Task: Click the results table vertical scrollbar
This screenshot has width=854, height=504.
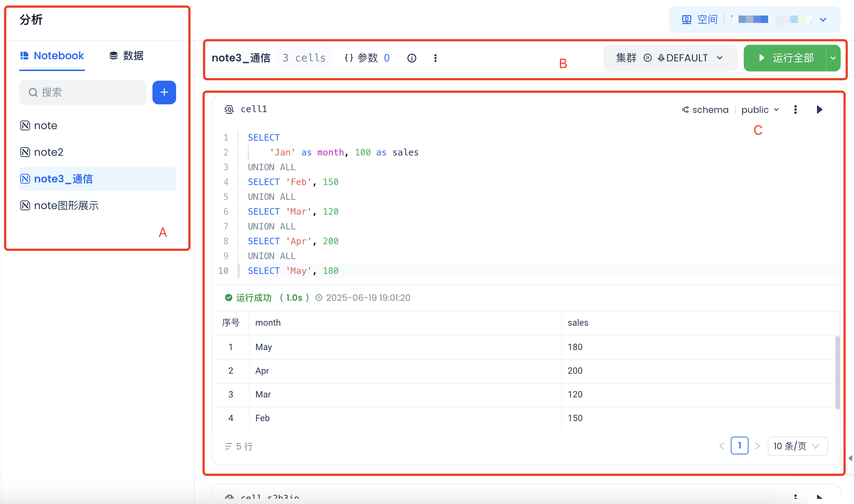Action: [x=837, y=372]
